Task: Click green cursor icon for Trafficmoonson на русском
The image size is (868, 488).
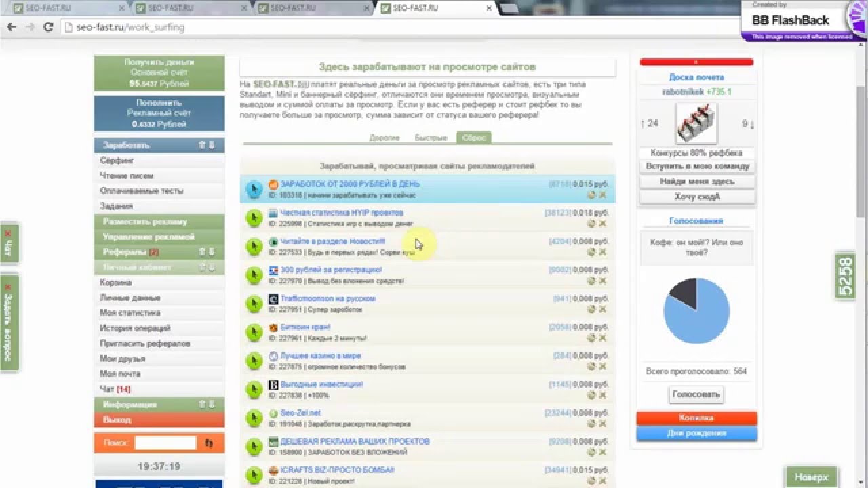Action: click(254, 304)
